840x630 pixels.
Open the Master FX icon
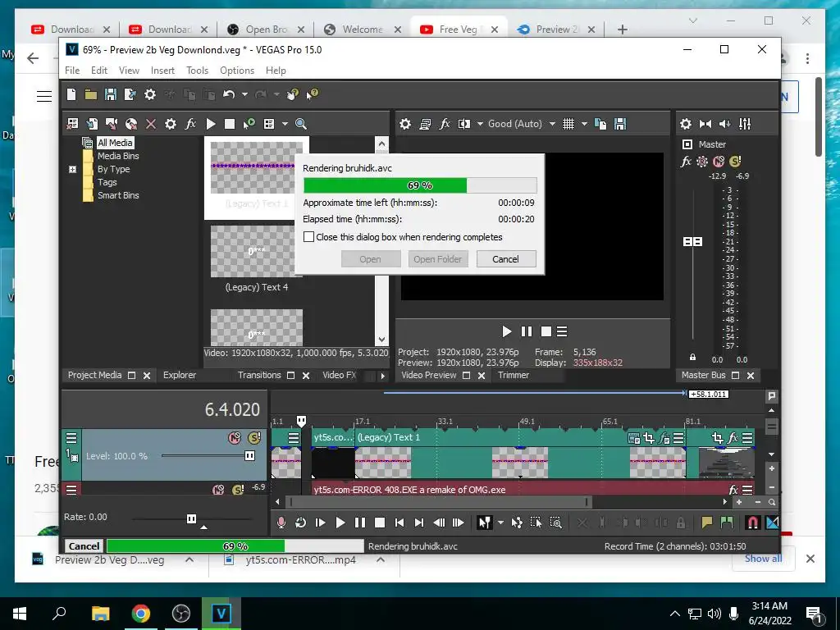(686, 162)
